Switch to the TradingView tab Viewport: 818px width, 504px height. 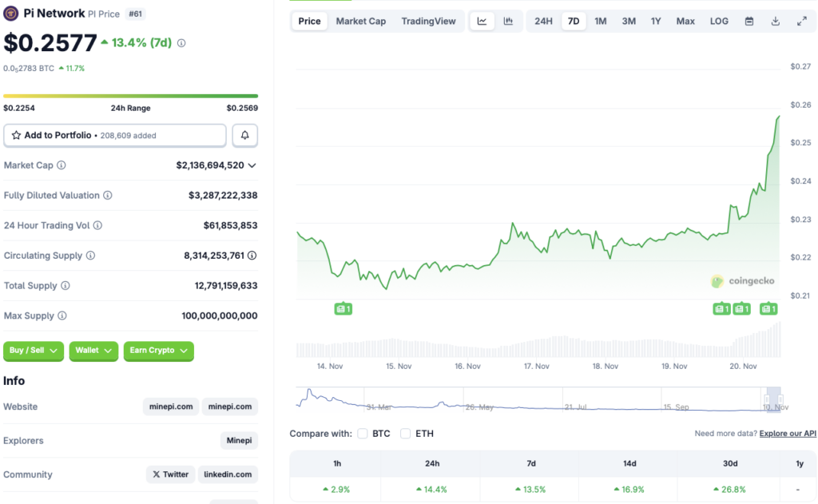coord(429,21)
